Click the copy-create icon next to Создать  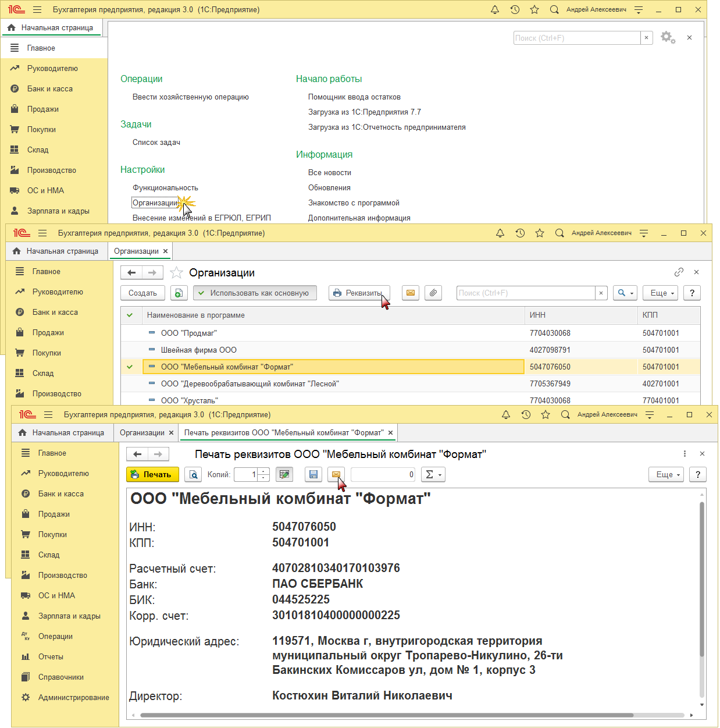(179, 293)
